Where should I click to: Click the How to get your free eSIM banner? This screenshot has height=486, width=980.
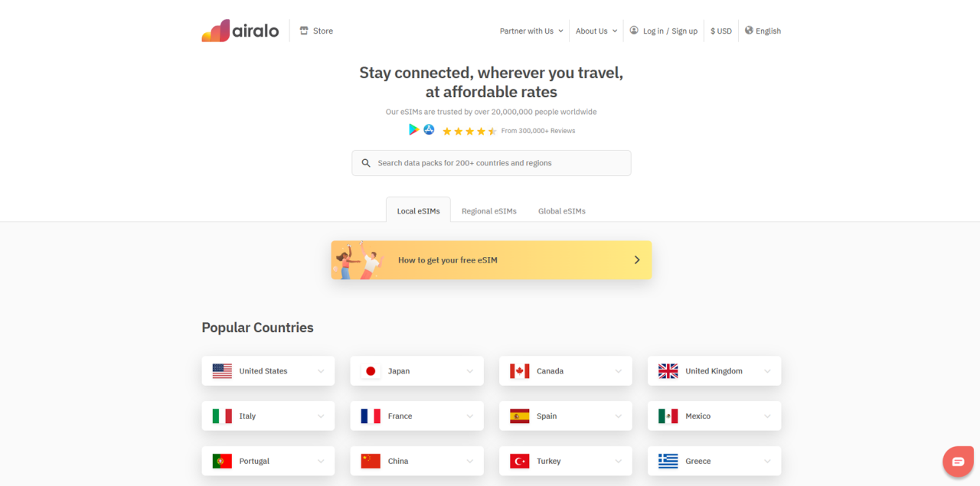click(491, 260)
